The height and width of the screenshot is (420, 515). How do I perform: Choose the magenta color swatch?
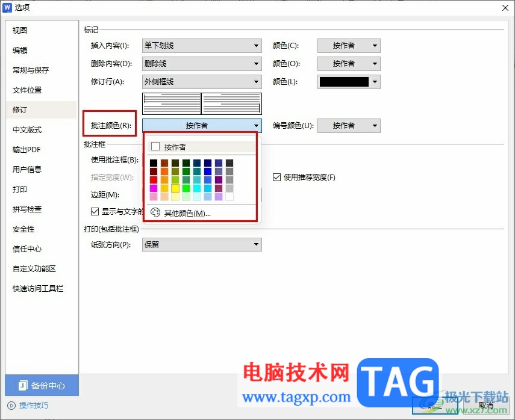[x=154, y=188]
